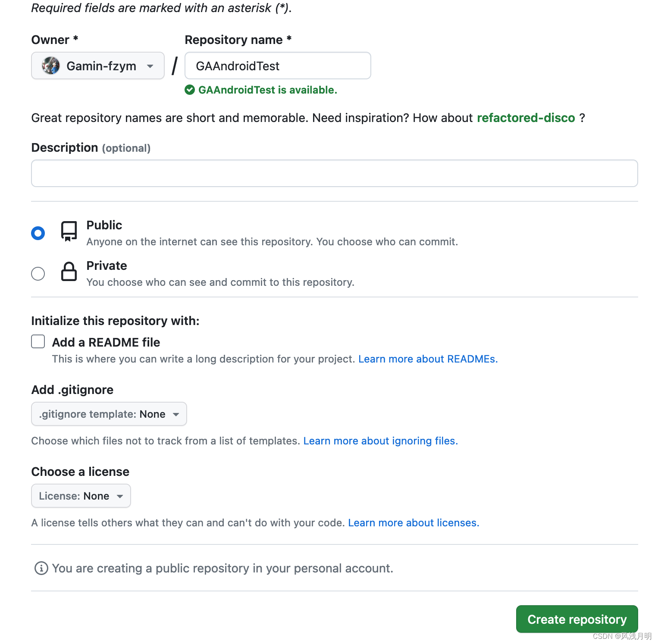Click the Gamin-fzym owner avatar icon
This screenshot has height=644, width=658.
pos(51,66)
